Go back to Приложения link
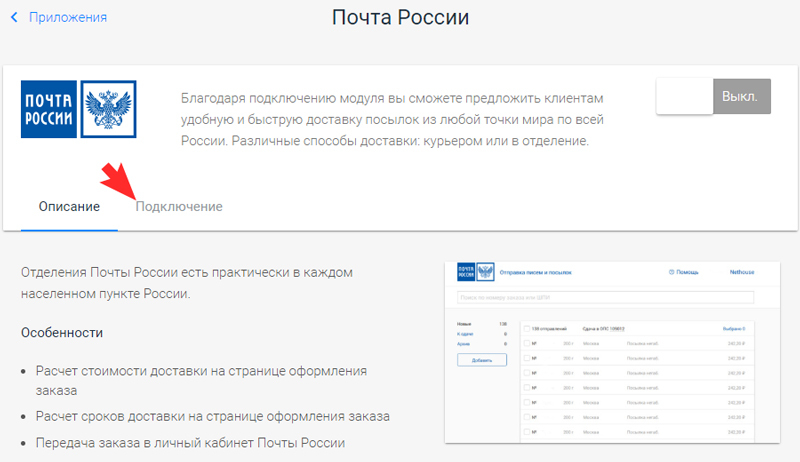The width and height of the screenshot is (800, 462). coord(68,17)
